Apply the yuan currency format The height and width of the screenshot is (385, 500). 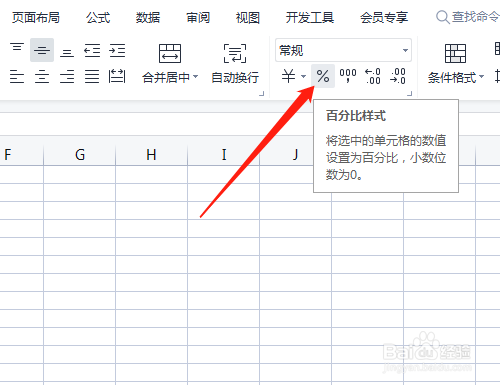click(288, 76)
